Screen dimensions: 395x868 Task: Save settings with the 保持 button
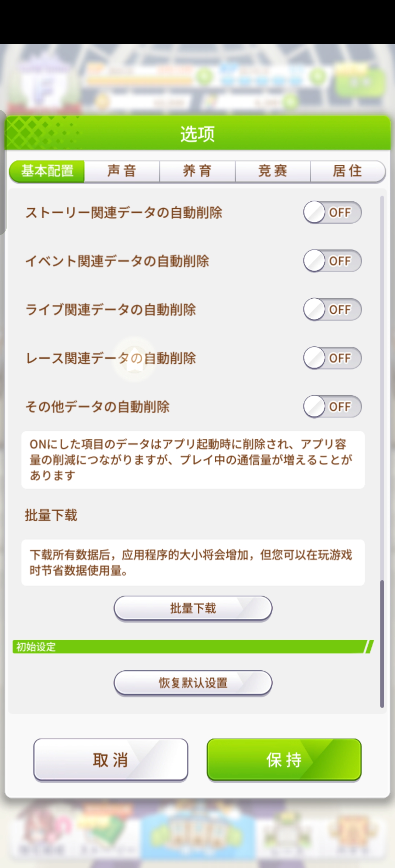tap(284, 760)
